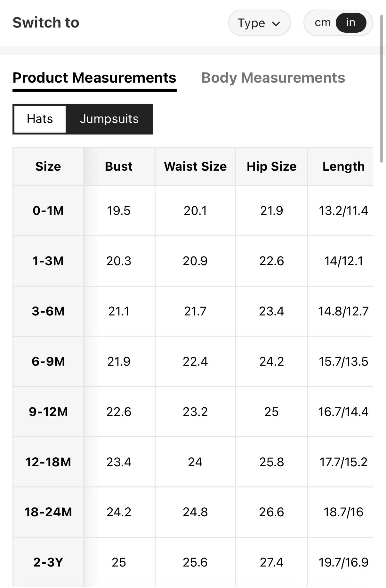Select the 0-1M size row label
The width and height of the screenshot is (386, 588).
(48, 211)
